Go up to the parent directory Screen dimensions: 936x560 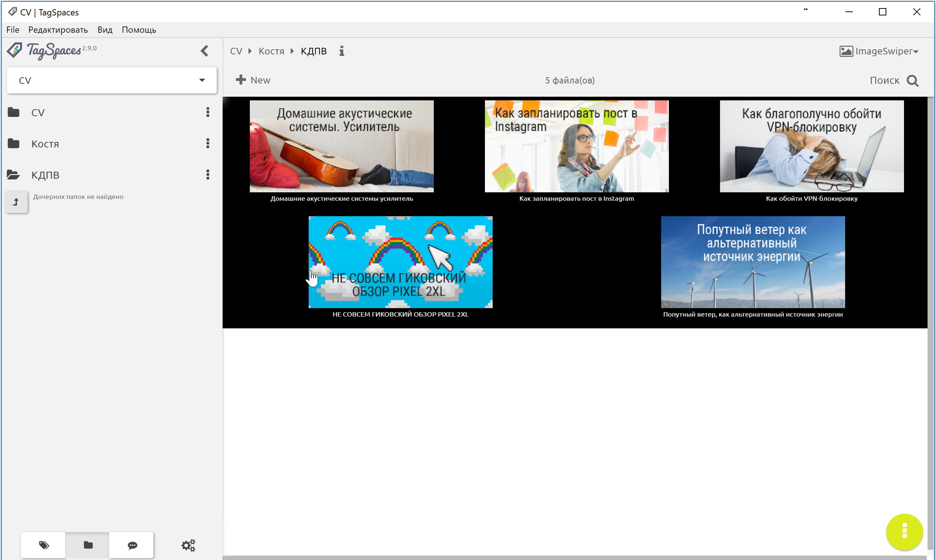coord(16,202)
